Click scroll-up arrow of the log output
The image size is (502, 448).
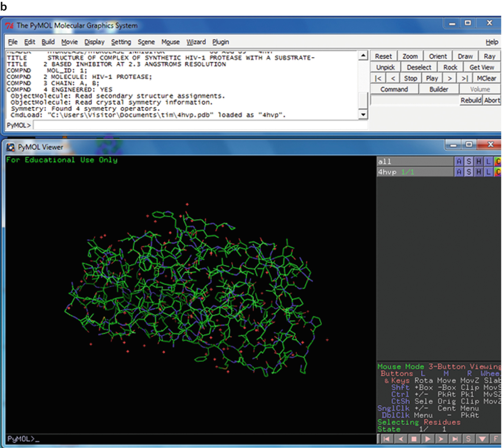pyautogui.click(x=363, y=55)
